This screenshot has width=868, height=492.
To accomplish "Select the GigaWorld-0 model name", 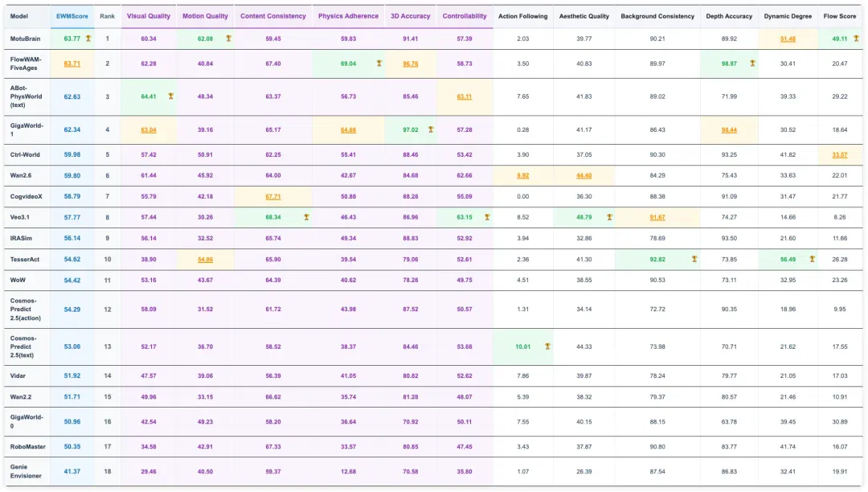I will click(x=26, y=422).
